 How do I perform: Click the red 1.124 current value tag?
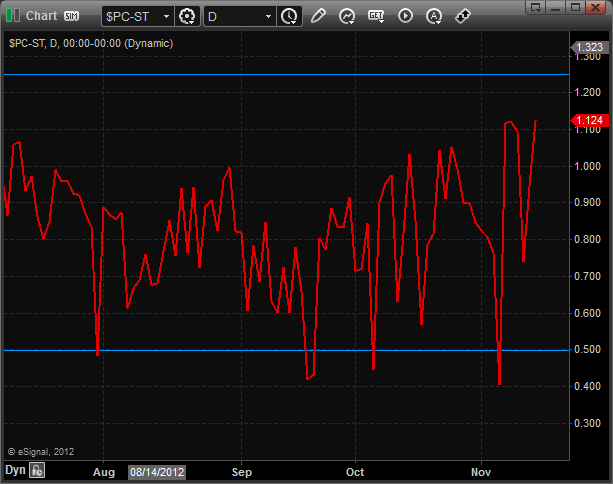590,120
